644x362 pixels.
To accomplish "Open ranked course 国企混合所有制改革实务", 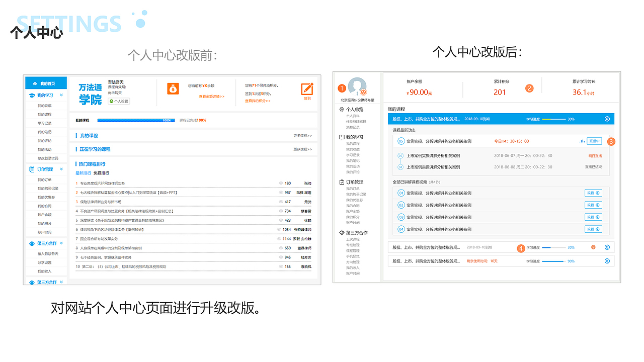I will tap(99, 239).
